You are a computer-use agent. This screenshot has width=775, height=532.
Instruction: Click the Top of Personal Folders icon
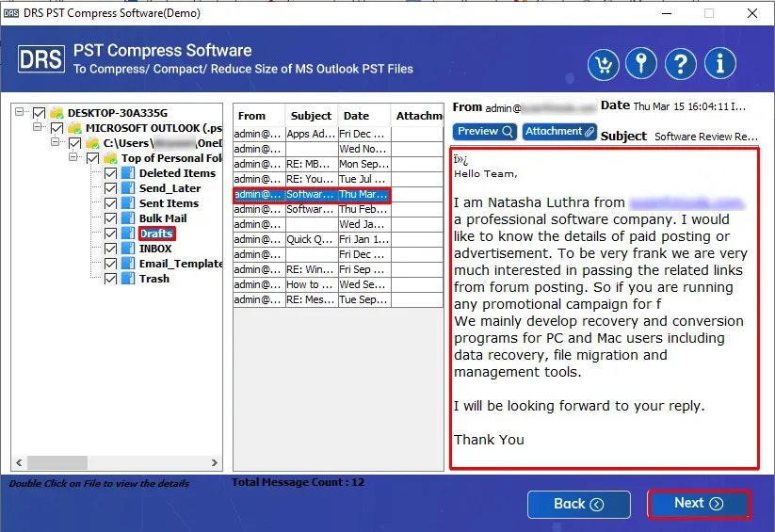click(110, 158)
